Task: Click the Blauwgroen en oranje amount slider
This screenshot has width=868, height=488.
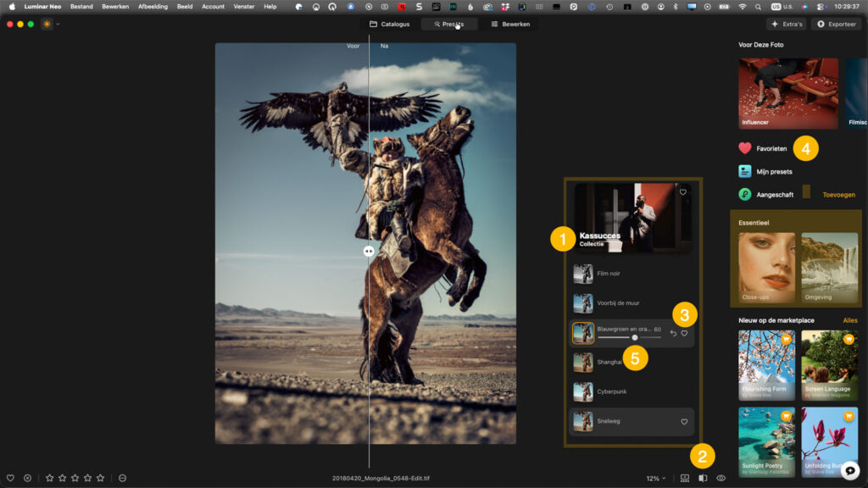Action: (x=630, y=337)
